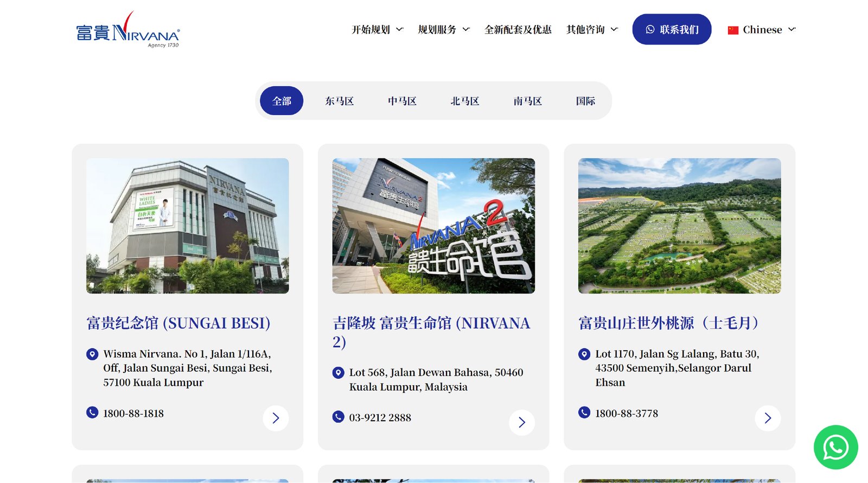Viewport: 868px width, 483px height.
Task: Click arrow icon on Nirvana 2 card
Action: 521,422
